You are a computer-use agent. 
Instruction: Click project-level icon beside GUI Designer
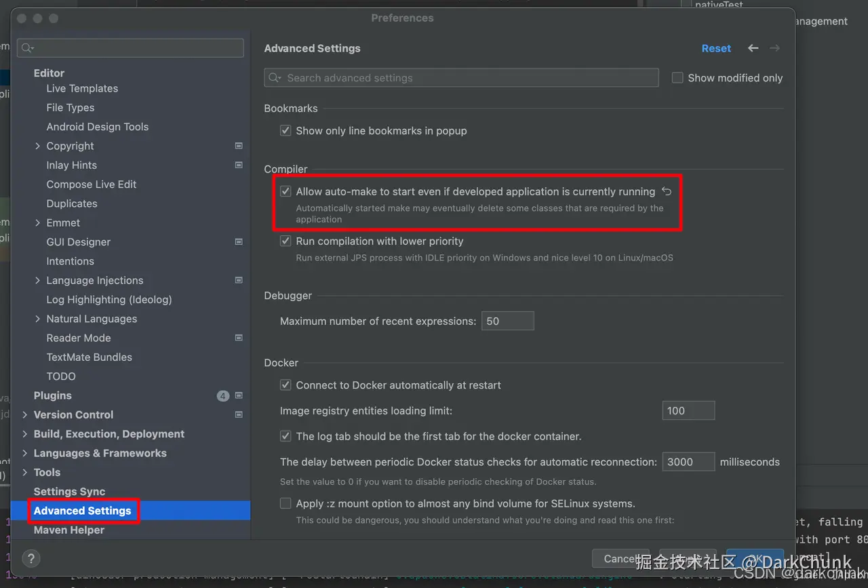[x=239, y=241]
